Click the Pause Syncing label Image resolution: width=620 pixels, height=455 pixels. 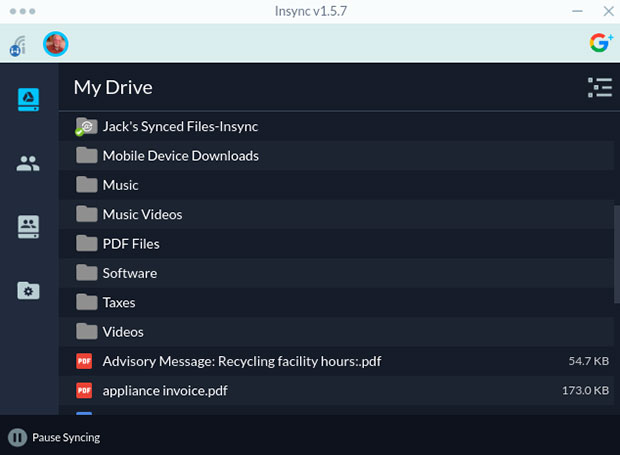point(66,437)
